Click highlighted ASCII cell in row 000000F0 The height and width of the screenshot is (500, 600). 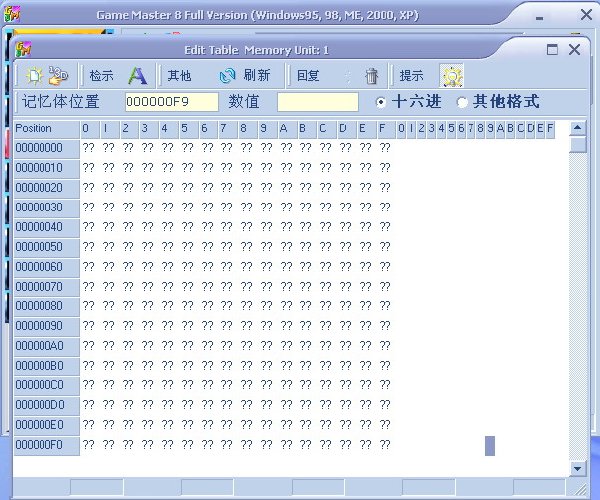(490, 446)
